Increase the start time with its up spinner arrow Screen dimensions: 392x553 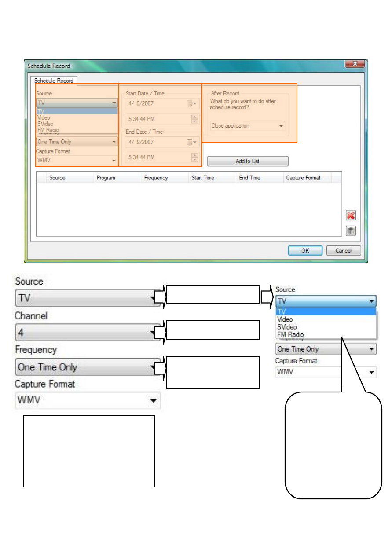tap(195, 117)
